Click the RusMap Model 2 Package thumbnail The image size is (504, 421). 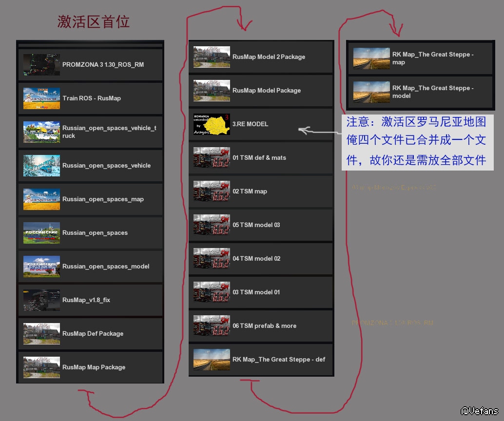[212, 57]
